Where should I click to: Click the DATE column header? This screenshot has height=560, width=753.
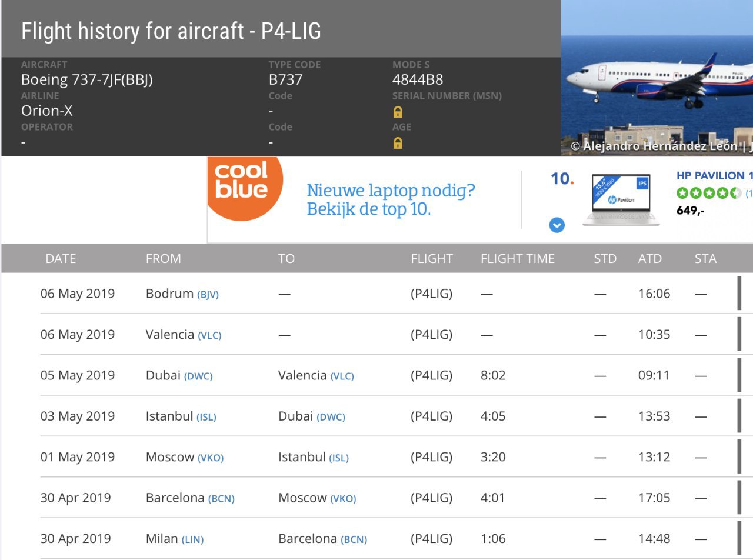(61, 259)
